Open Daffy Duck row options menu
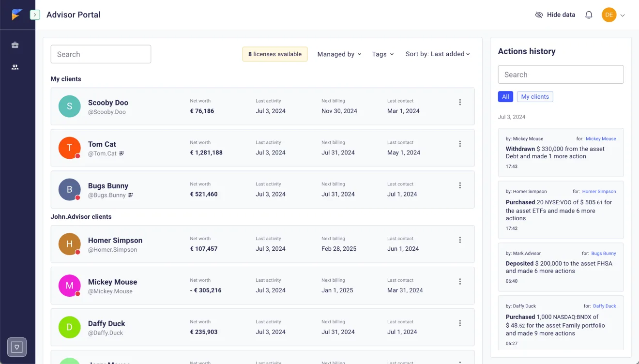639x364 pixels. (460, 323)
